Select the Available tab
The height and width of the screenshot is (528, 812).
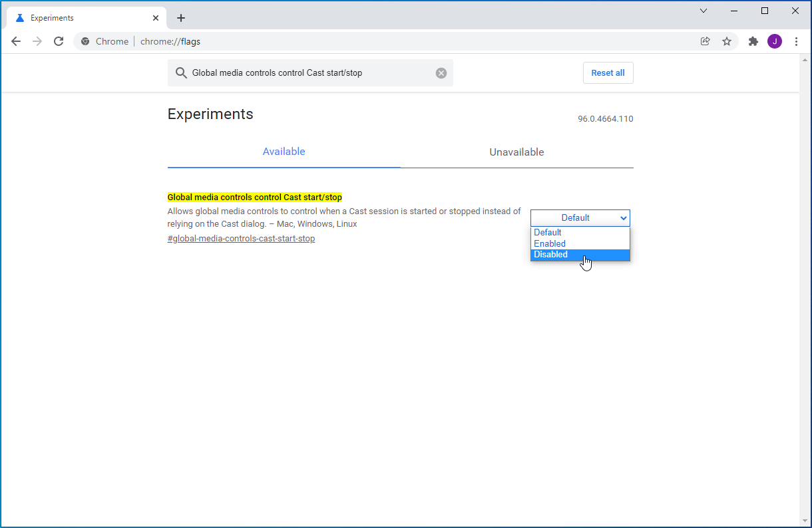[284, 152]
